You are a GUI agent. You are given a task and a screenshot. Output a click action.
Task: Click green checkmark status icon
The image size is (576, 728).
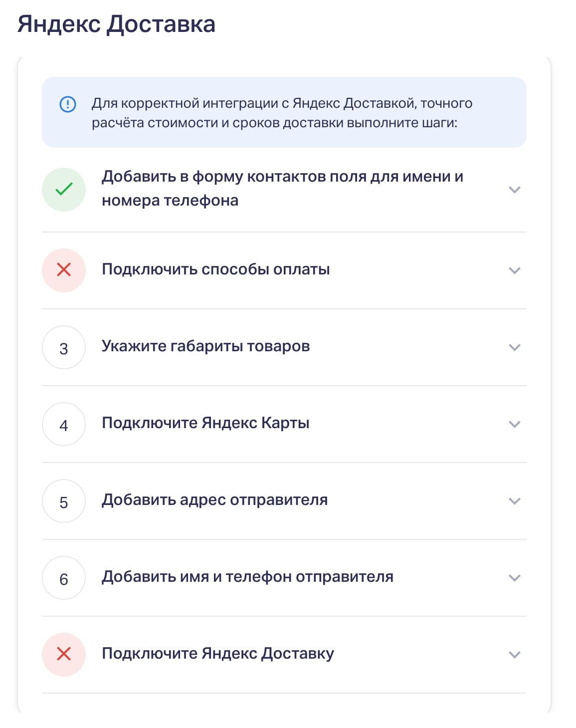(x=64, y=190)
